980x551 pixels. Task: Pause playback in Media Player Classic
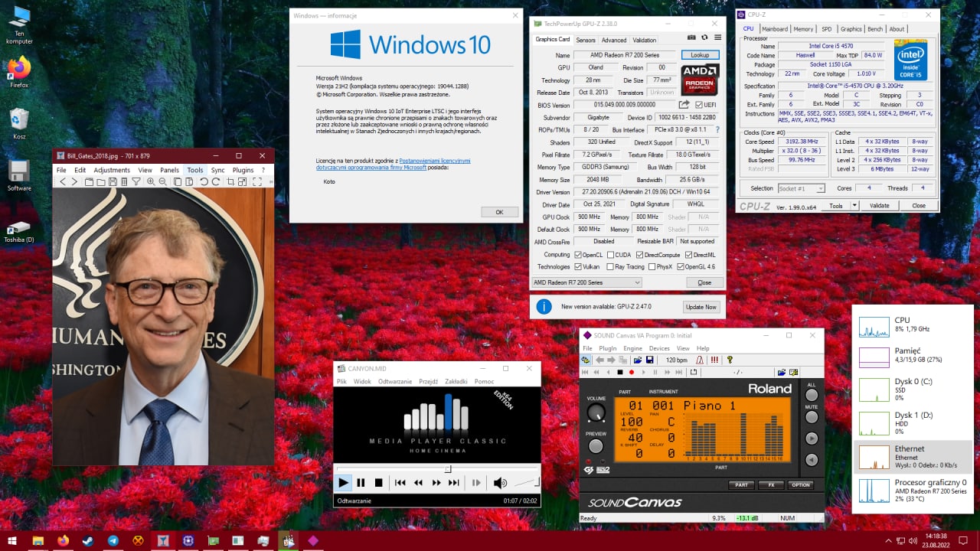[x=361, y=482]
